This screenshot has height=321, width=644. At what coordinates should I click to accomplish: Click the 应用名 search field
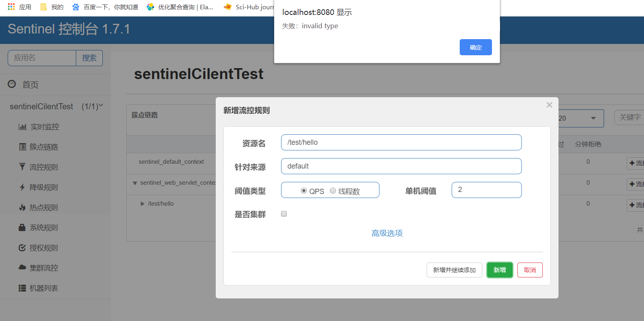pyautogui.click(x=42, y=58)
